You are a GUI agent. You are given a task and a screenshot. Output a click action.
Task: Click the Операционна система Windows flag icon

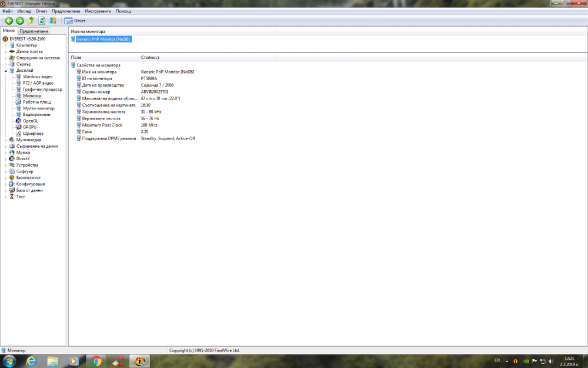pos(12,58)
